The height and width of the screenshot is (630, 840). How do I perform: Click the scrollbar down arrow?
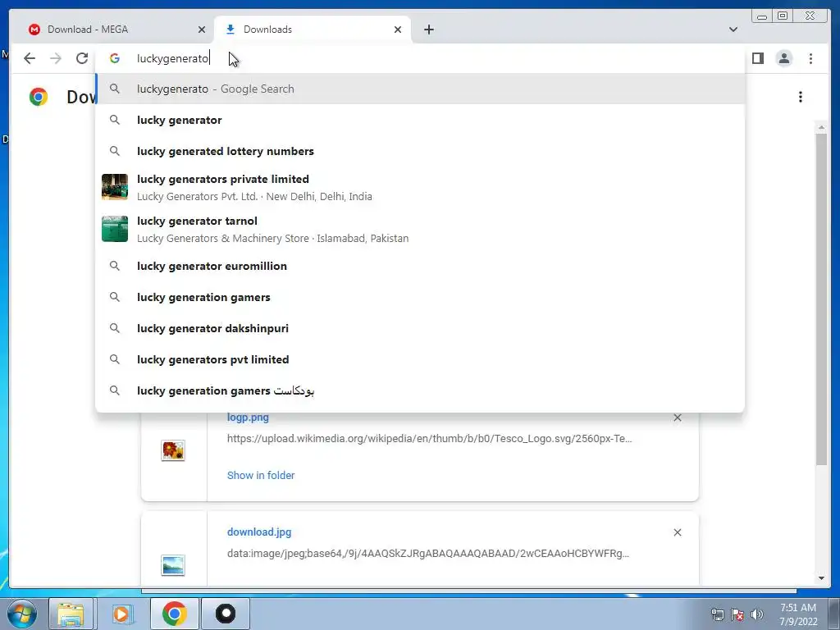point(821,578)
